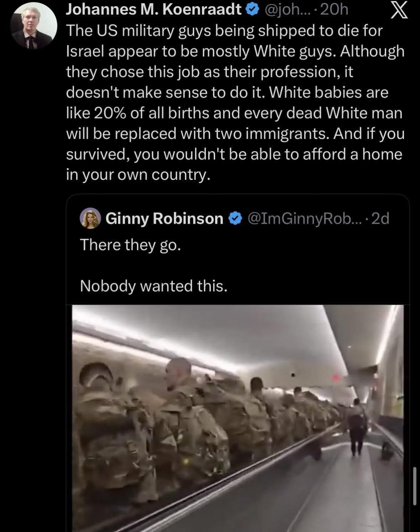Tap the verified badge next to Ginny Robinson
420x532 pixels.
click(x=235, y=218)
